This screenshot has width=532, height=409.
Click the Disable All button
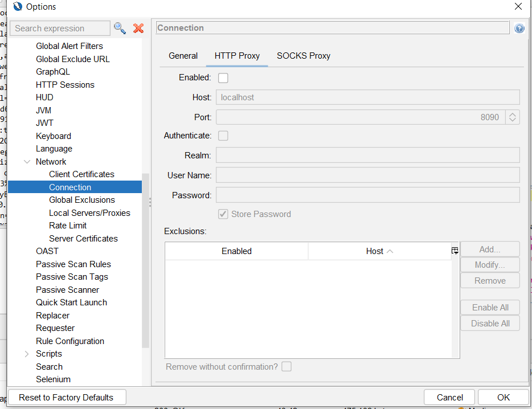click(x=490, y=324)
